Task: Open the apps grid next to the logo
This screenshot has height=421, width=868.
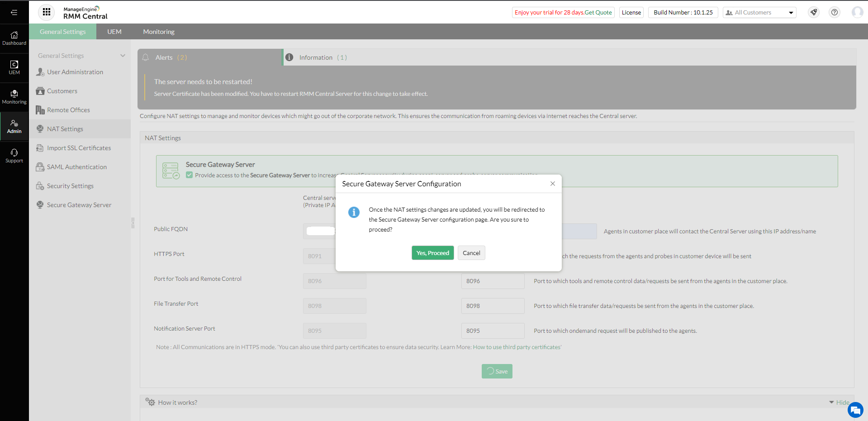Action: 46,12
